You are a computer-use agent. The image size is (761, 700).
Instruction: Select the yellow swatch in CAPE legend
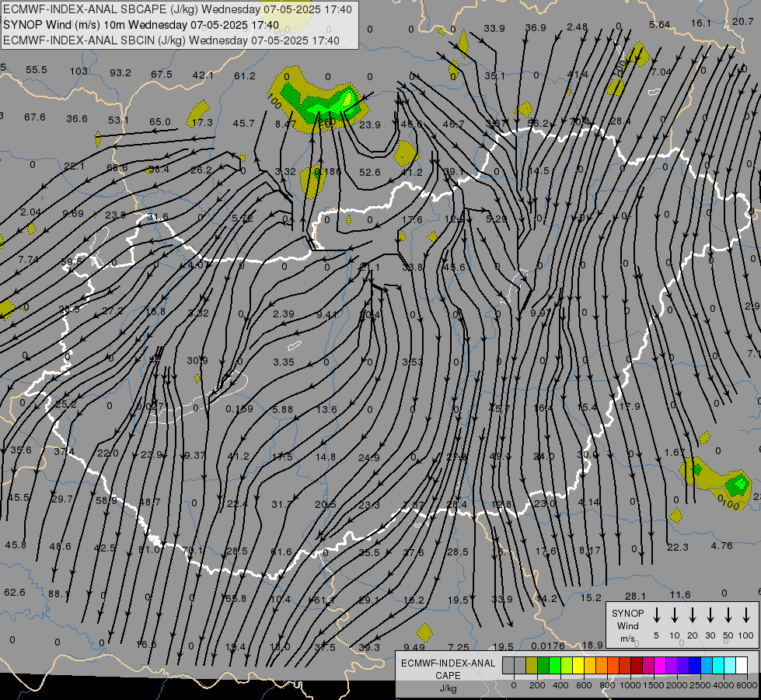[x=578, y=666]
